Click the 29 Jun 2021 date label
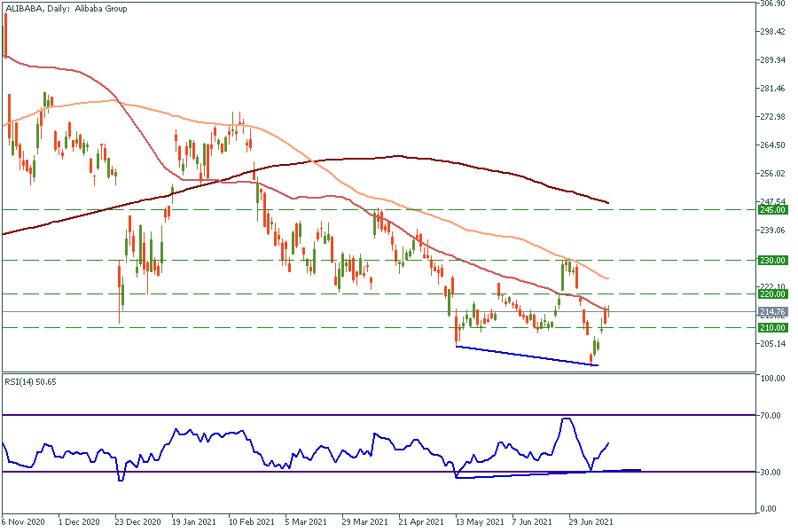This screenshot has height=532, width=798. [591, 521]
